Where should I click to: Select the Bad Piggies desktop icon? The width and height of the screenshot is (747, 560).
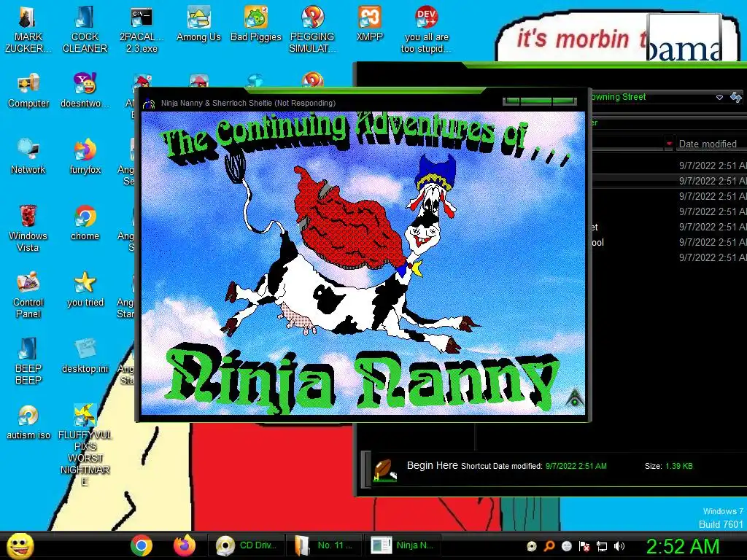click(256, 24)
